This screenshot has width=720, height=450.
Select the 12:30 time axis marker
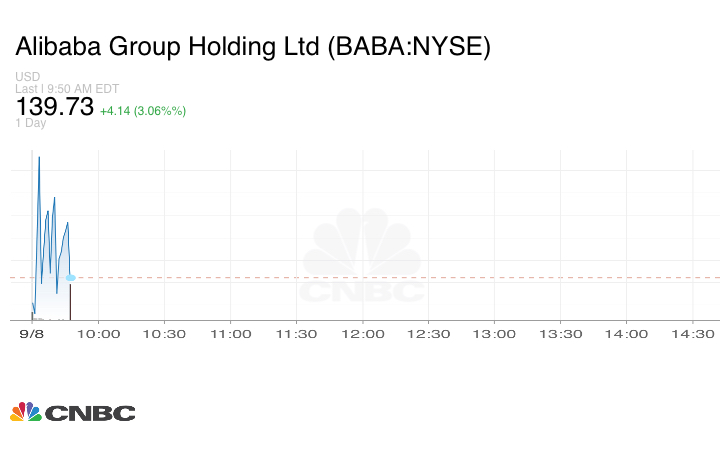pos(429,334)
